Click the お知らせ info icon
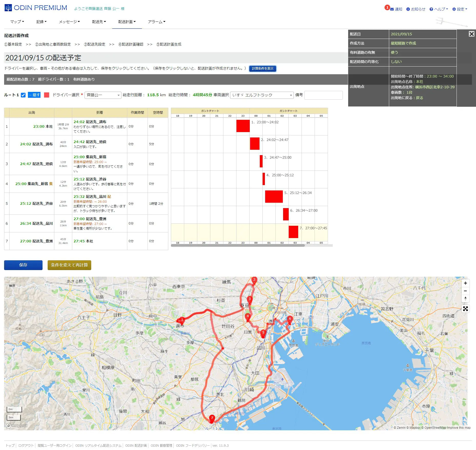The width and height of the screenshot is (476, 450). pos(408,9)
